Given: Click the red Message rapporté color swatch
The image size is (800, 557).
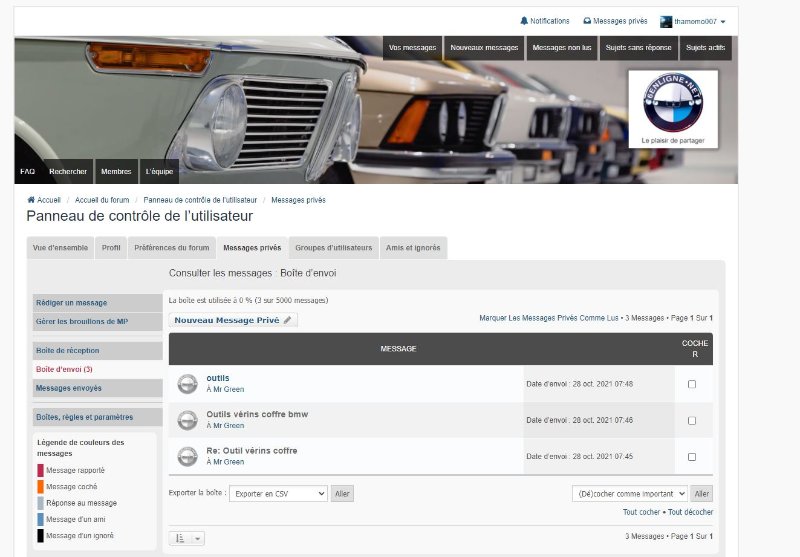Looking at the screenshot, I should (40, 470).
